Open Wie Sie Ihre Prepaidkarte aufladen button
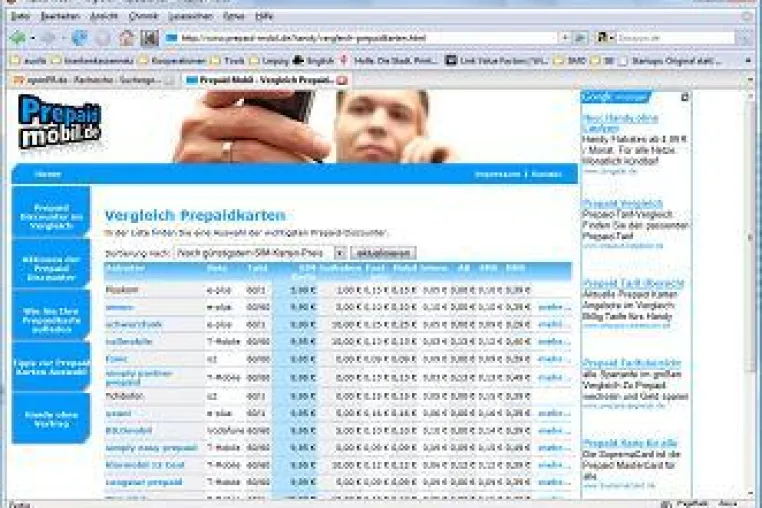Image resolution: width=762 pixels, height=508 pixels. point(51,316)
